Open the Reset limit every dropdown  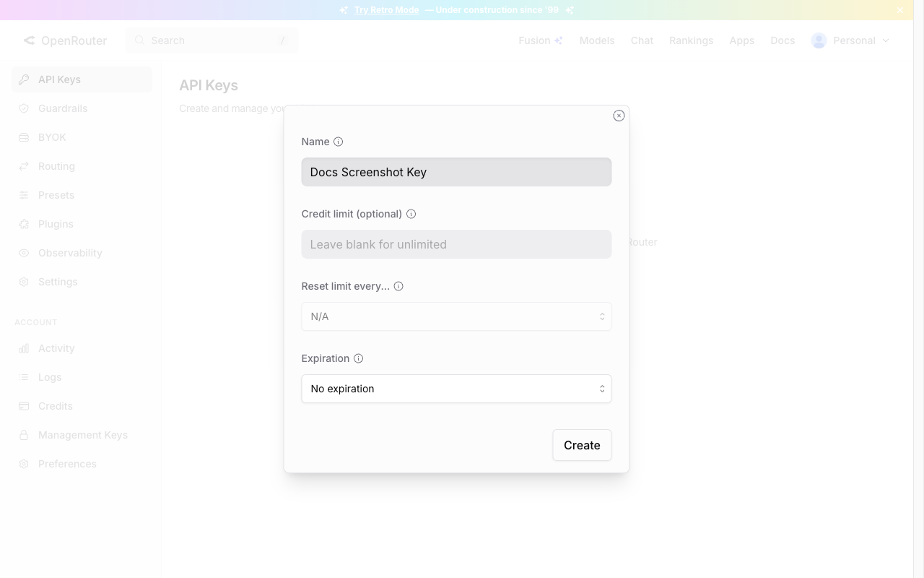pyautogui.click(x=456, y=316)
